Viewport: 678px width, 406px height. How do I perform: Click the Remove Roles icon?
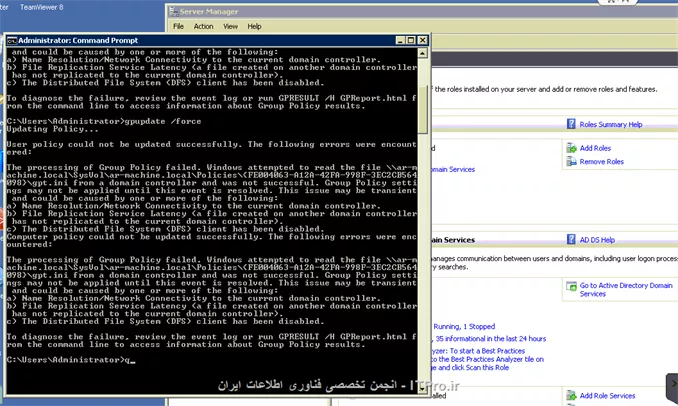tap(572, 161)
